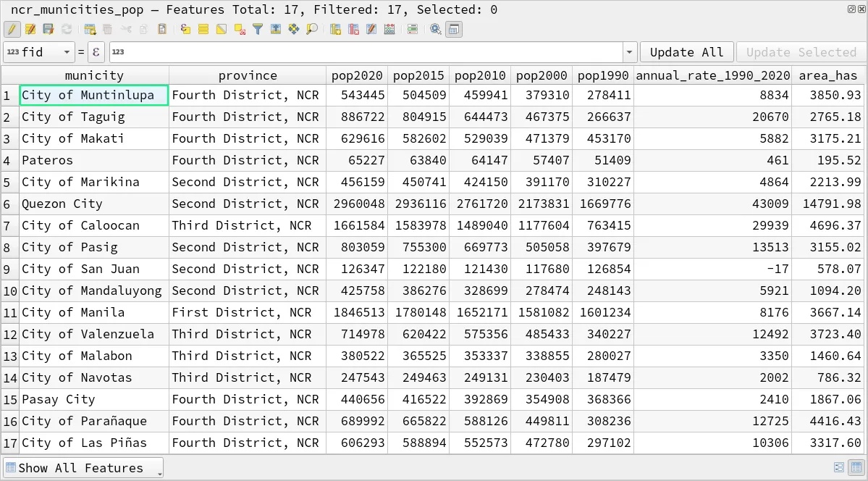Click the municity column header
This screenshot has height=481, width=868.
(94, 75)
